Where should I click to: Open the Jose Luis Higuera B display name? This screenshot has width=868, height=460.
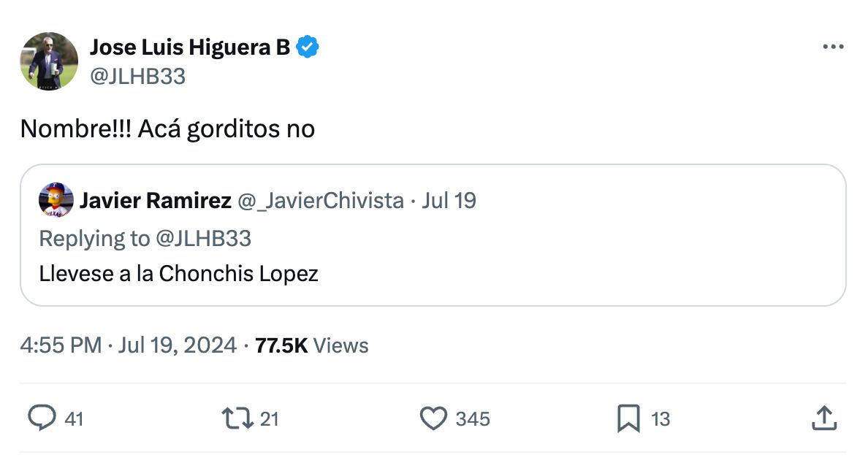pos(189,47)
